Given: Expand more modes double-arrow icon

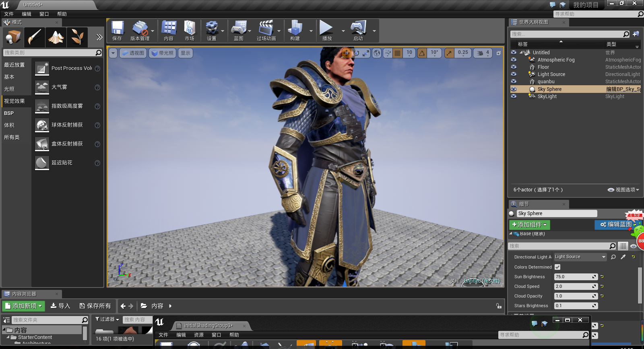Looking at the screenshot, I should [99, 37].
